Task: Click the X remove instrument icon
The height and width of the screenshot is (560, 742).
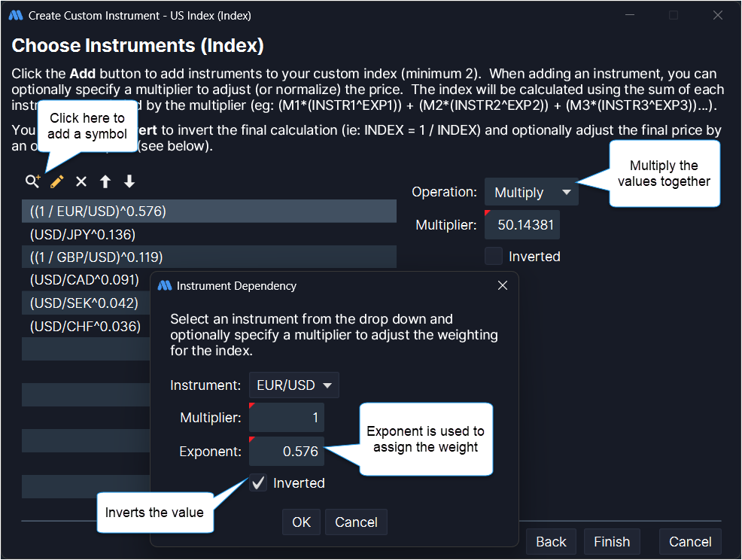Action: tap(81, 181)
